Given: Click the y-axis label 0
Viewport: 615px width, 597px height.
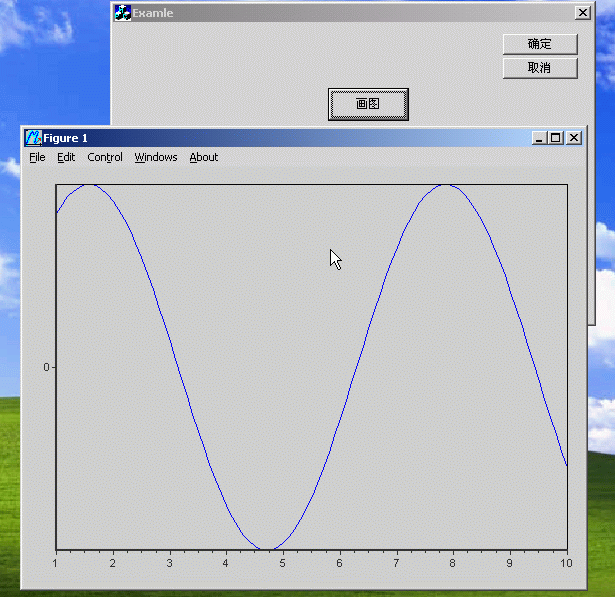Looking at the screenshot, I should [x=46, y=368].
